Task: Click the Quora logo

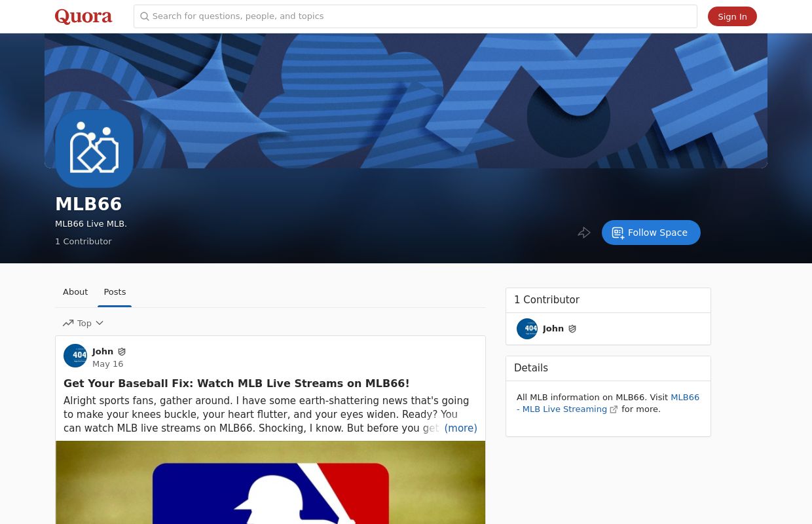Action: (83, 16)
